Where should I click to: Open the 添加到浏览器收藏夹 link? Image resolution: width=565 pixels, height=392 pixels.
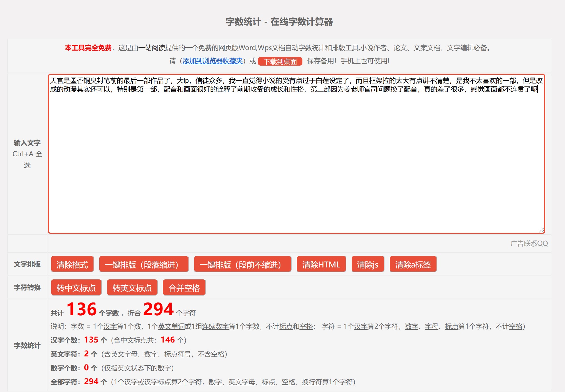click(x=213, y=61)
